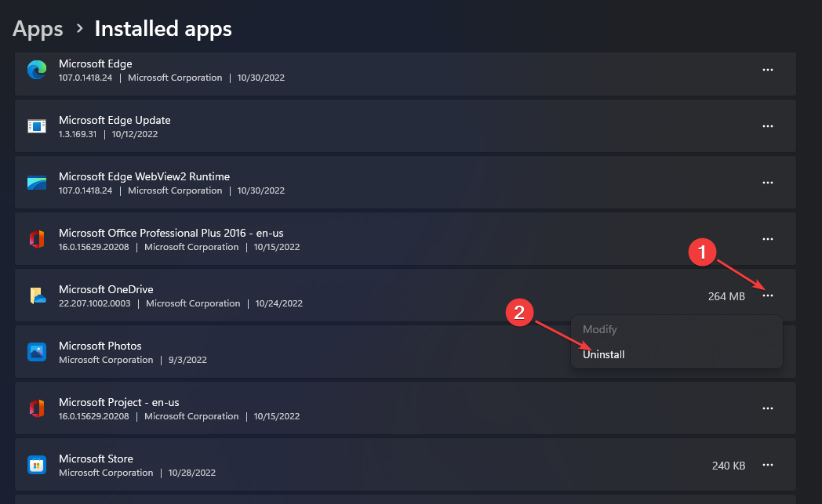The width and height of the screenshot is (822, 504).
Task: Click the Installed apps breadcrumb heading
Action: click(163, 29)
